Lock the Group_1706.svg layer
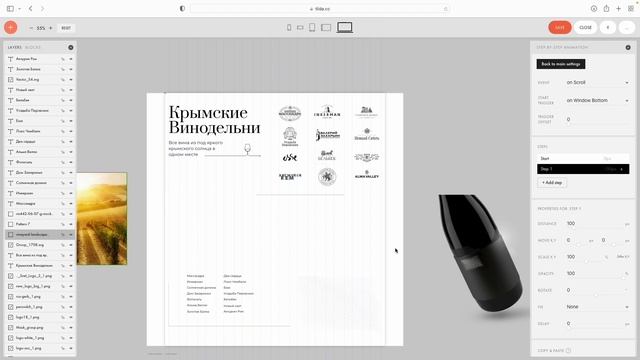Screen dimensions: 640x360 63,245
